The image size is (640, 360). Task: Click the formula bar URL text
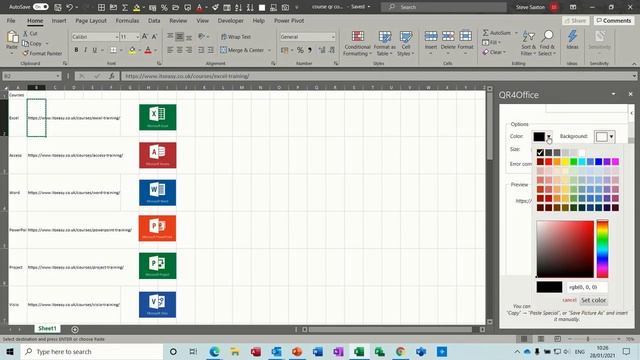[187, 76]
